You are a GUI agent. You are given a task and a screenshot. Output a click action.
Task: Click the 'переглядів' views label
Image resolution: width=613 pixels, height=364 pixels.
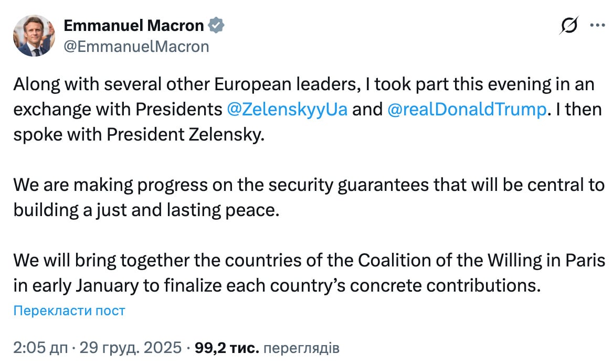[x=301, y=347]
